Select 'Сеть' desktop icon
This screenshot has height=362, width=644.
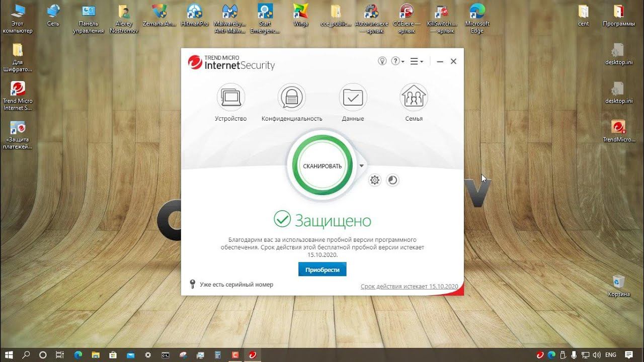coord(53,15)
